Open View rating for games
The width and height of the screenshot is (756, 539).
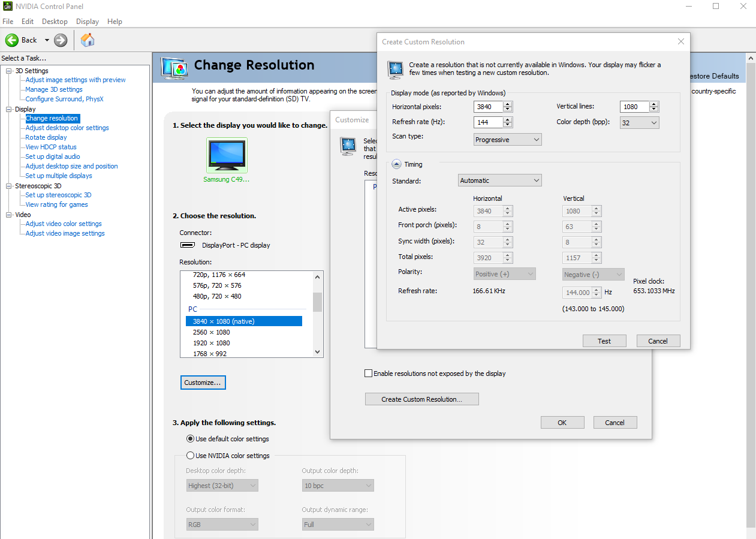[x=56, y=204]
